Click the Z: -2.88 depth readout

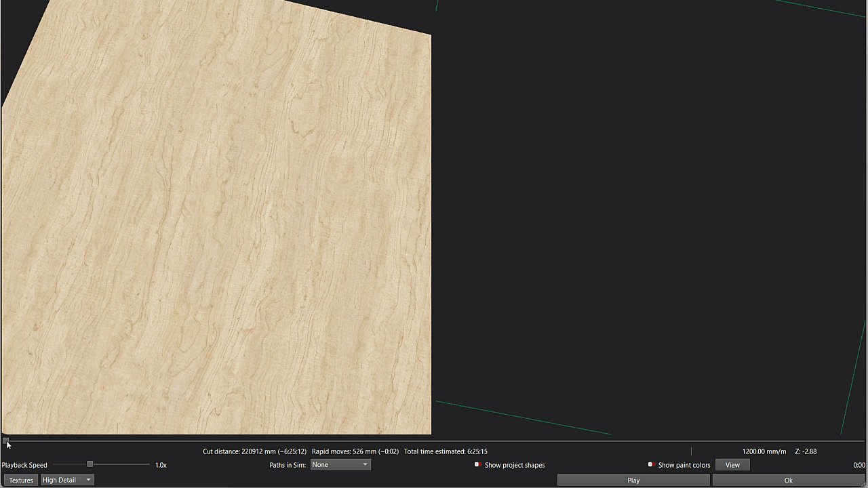click(806, 451)
